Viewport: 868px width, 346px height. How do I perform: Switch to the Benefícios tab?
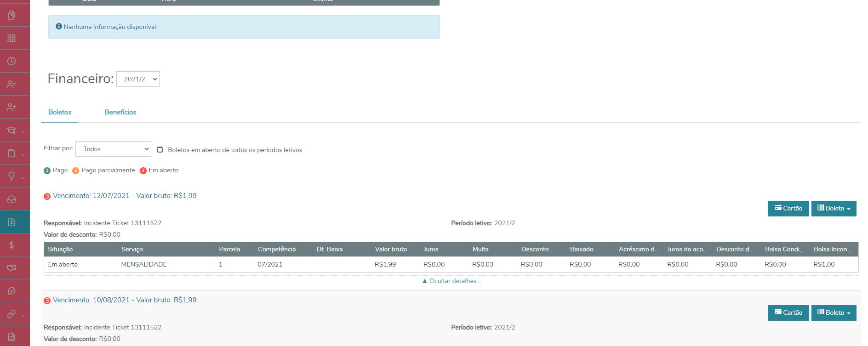(x=120, y=112)
